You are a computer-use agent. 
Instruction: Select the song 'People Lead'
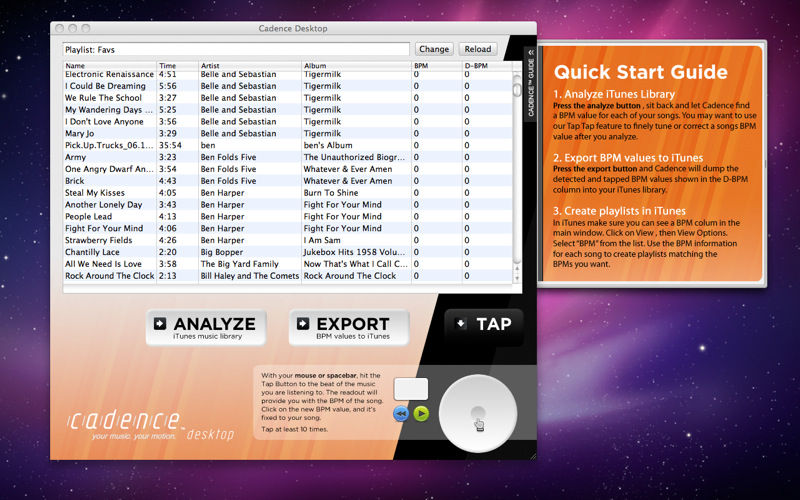click(88, 216)
